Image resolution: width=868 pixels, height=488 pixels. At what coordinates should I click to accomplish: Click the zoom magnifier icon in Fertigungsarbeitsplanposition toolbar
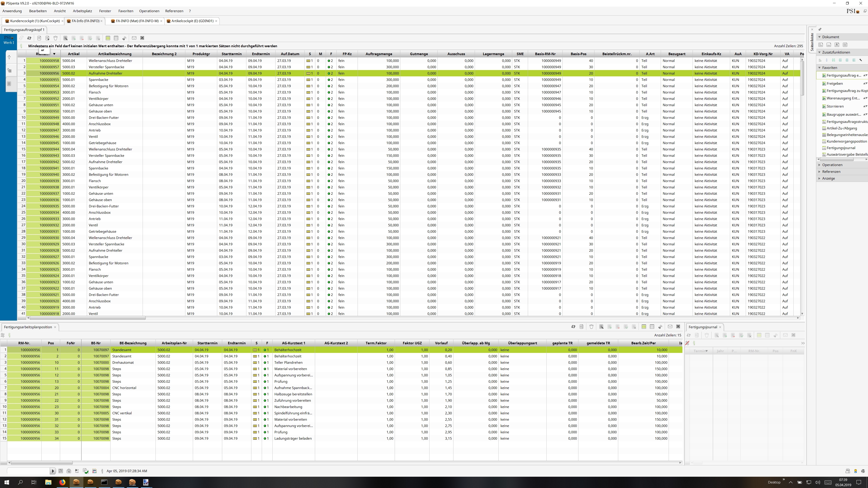pos(582,327)
